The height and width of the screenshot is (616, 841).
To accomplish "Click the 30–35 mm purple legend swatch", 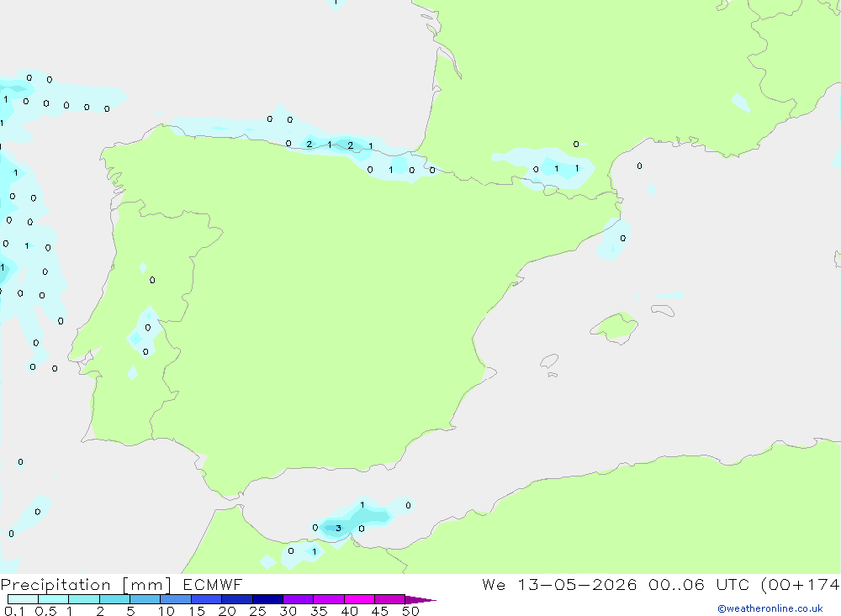I will 298,599.
